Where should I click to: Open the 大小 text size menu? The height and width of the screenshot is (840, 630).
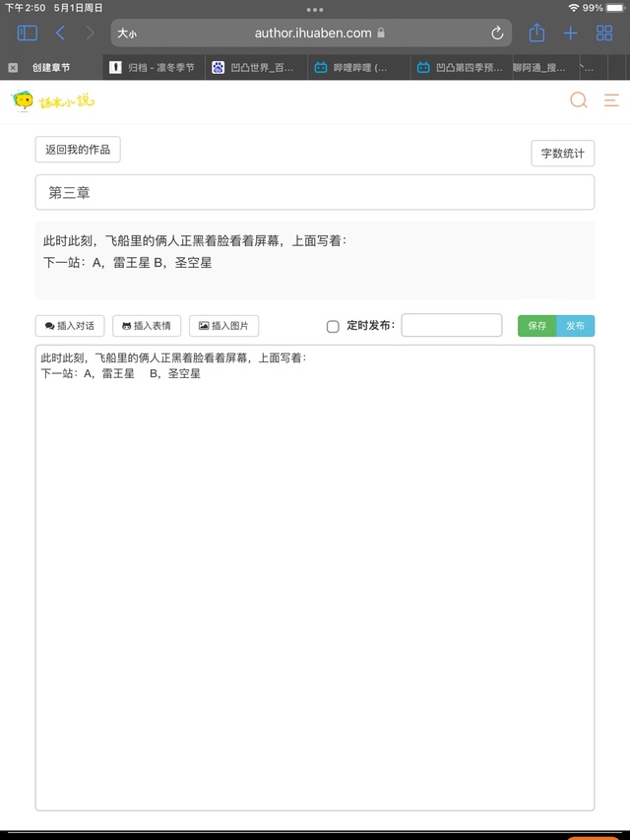tap(127, 33)
